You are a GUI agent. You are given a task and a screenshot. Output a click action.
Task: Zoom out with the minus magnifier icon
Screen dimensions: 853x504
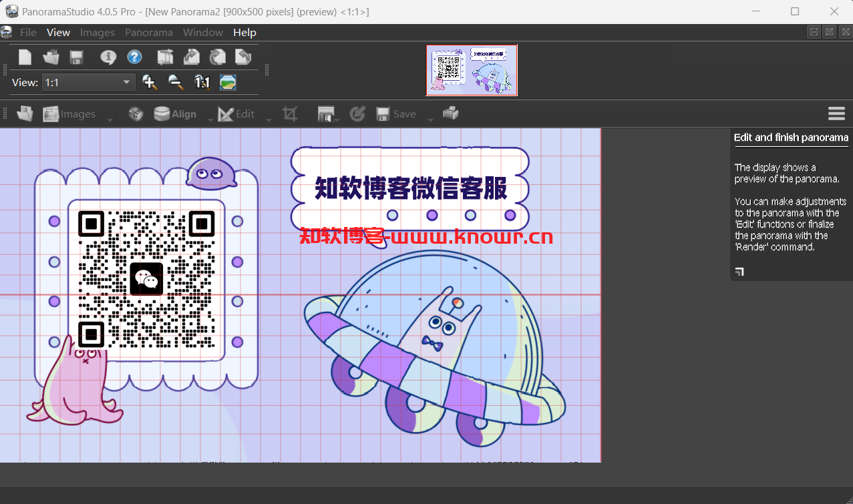coord(176,82)
